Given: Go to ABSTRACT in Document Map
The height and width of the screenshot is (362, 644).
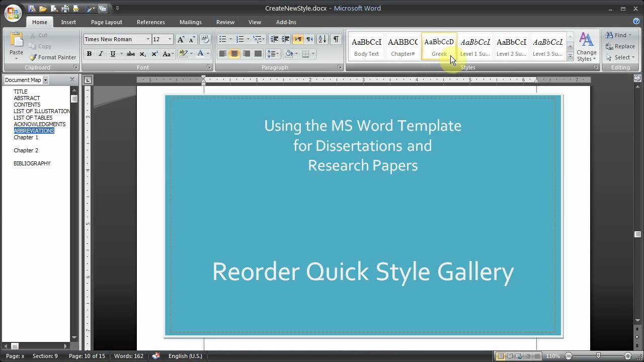Looking at the screenshot, I should pos(27,98).
